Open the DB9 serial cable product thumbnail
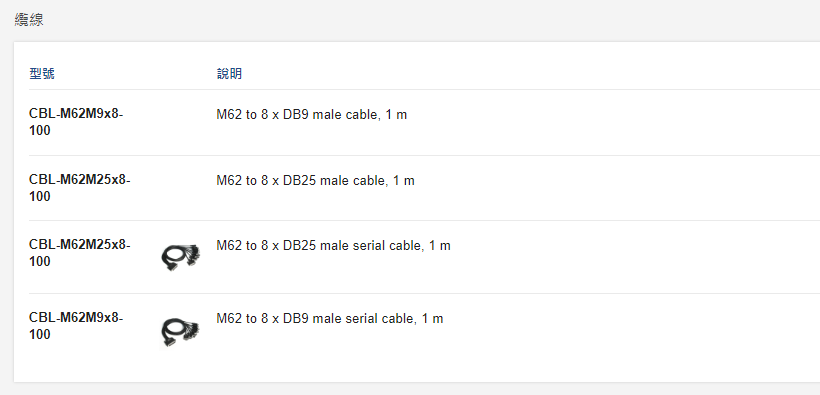This screenshot has width=820, height=395. point(180,333)
